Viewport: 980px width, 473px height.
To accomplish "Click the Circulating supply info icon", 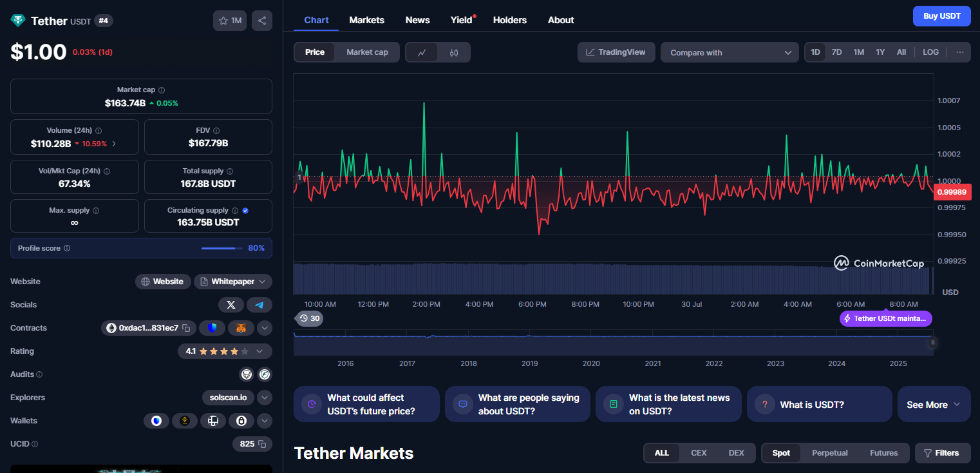I will [235, 211].
